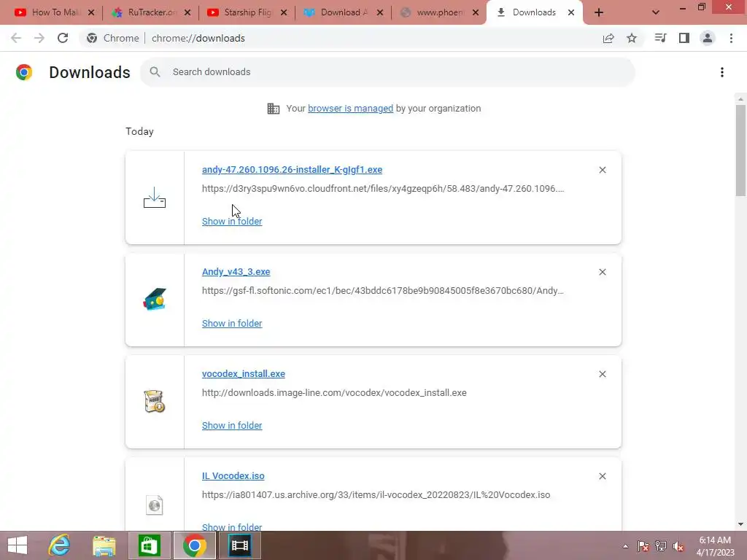Launch Internet Explorer from the taskbar
The width and height of the screenshot is (747, 560).
coord(59,545)
